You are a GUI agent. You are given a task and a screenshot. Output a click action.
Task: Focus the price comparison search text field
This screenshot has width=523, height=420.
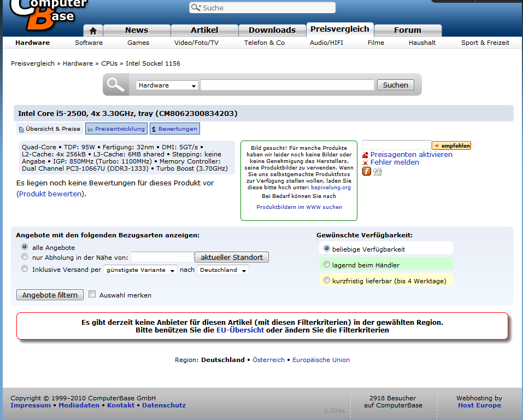pyautogui.click(x=287, y=85)
